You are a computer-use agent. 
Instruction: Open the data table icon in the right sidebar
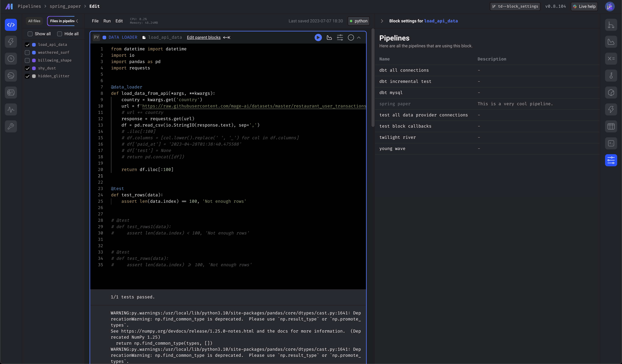point(611,126)
